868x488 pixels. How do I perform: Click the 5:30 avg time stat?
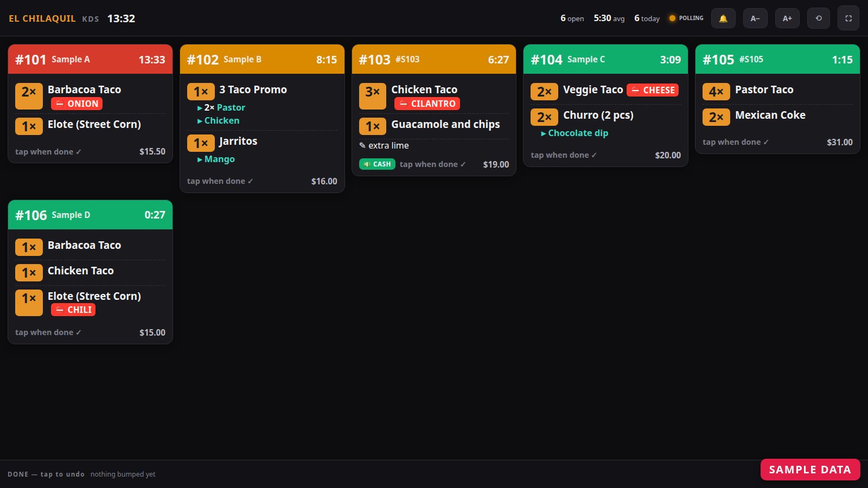[609, 18]
